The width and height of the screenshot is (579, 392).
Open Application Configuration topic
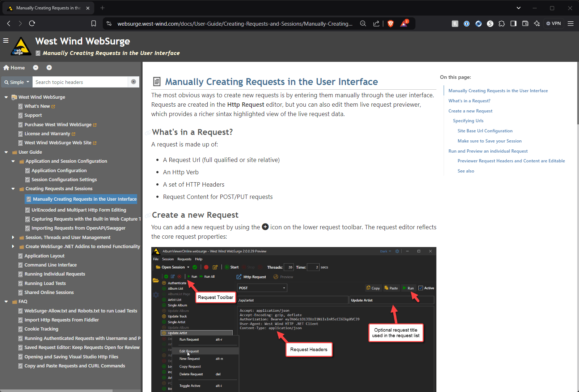point(59,171)
